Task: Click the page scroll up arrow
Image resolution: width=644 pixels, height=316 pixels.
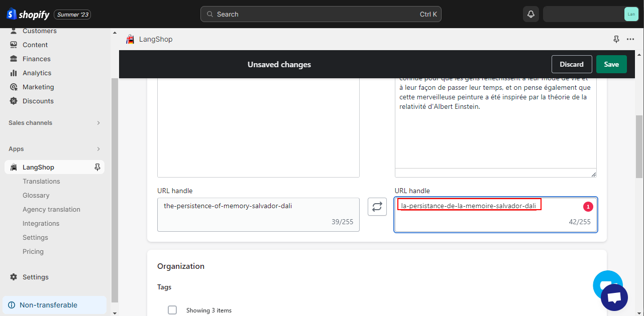Action: point(639,54)
